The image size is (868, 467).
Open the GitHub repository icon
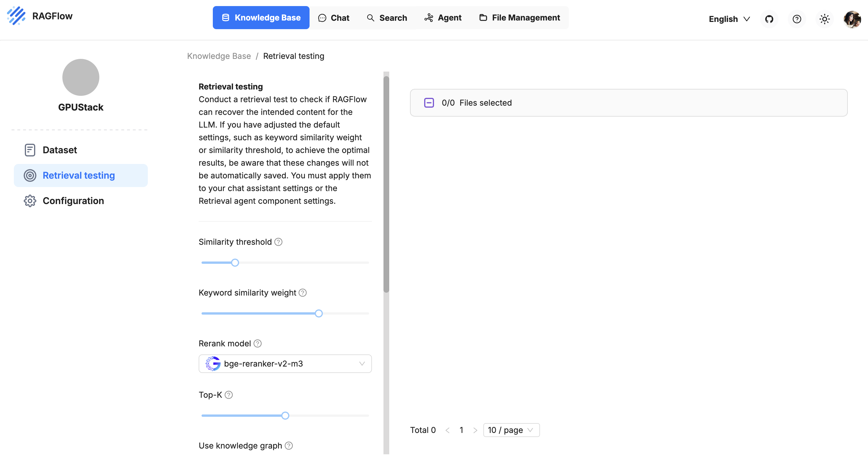769,19
